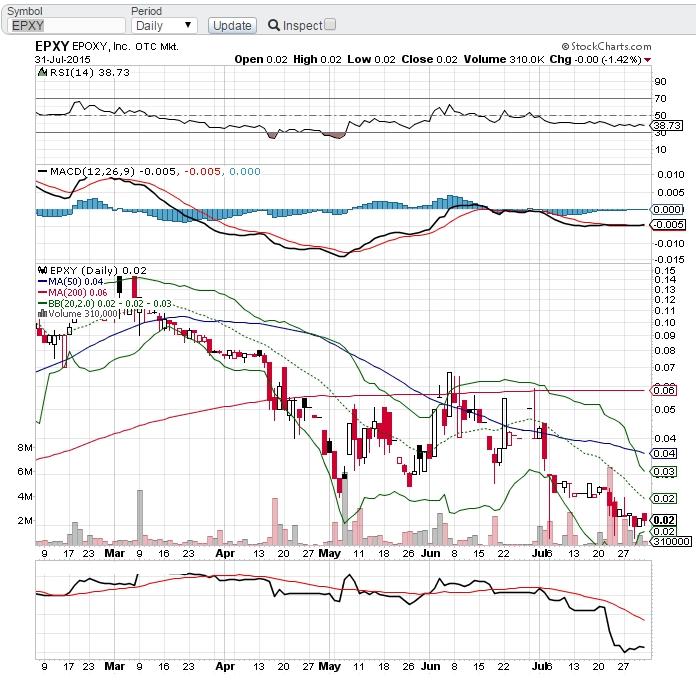This screenshot has height=680, width=696.
Task: Click the EPXY (Daily) candlestick legend icon
Action: [x=43, y=270]
